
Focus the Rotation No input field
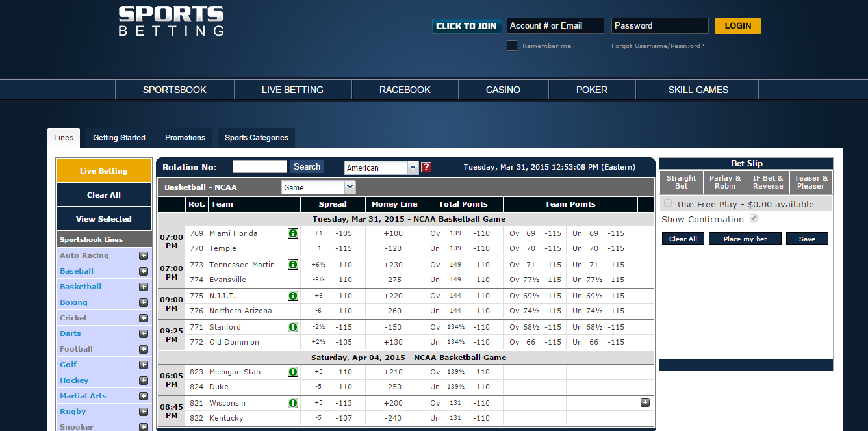tap(260, 166)
